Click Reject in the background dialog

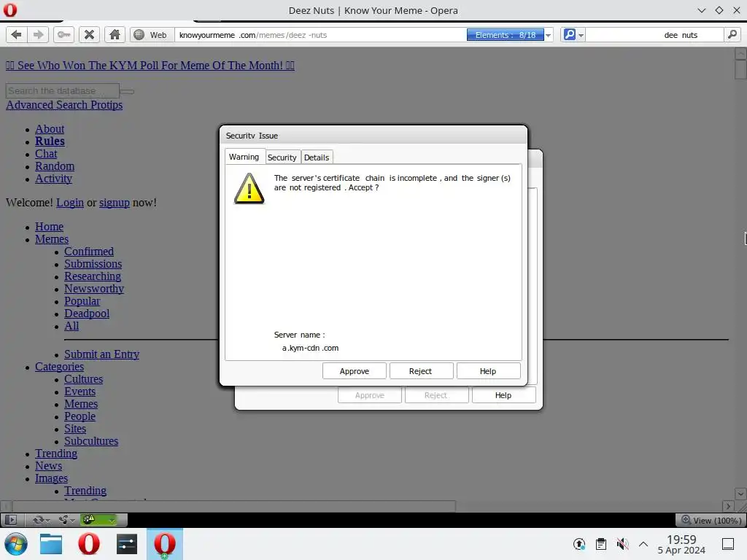(x=436, y=395)
